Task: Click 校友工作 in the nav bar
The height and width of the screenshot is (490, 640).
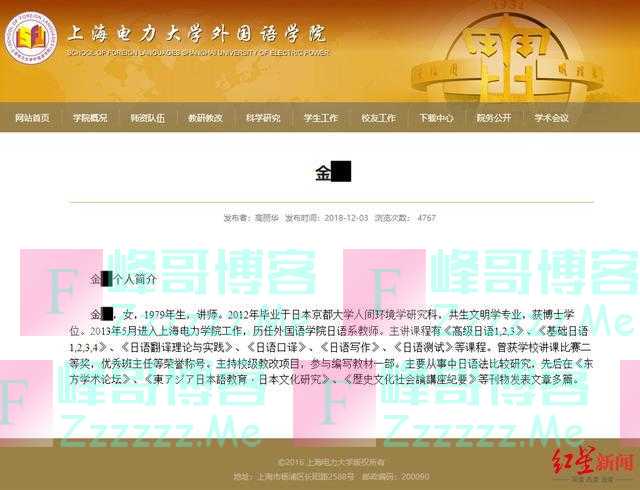Action: click(379, 118)
